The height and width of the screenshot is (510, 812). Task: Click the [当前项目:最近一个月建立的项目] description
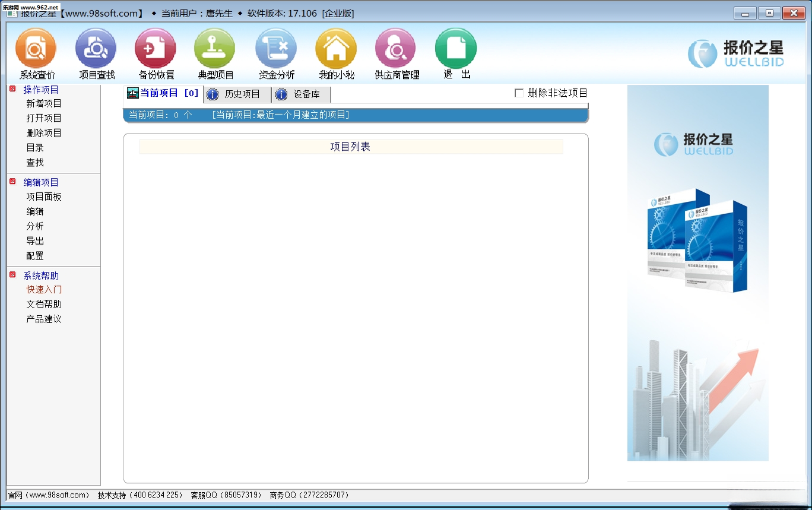280,115
